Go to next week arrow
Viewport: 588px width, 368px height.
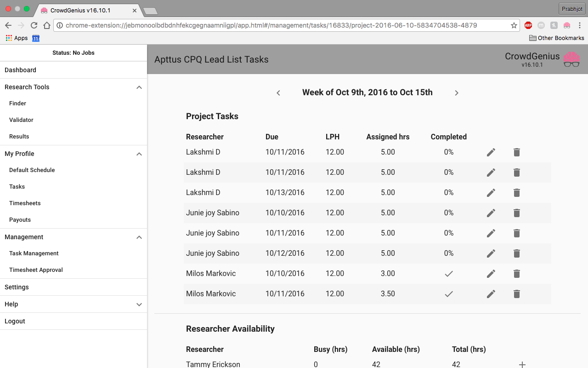pos(457,93)
